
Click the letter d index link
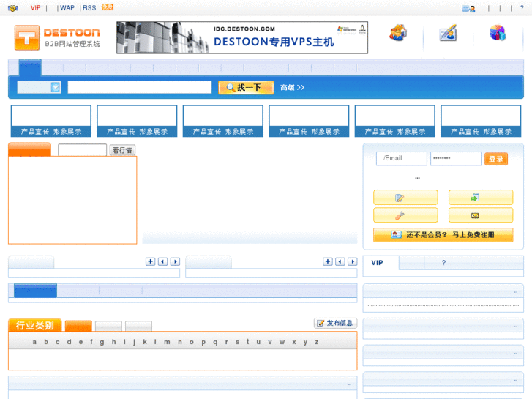click(70, 342)
